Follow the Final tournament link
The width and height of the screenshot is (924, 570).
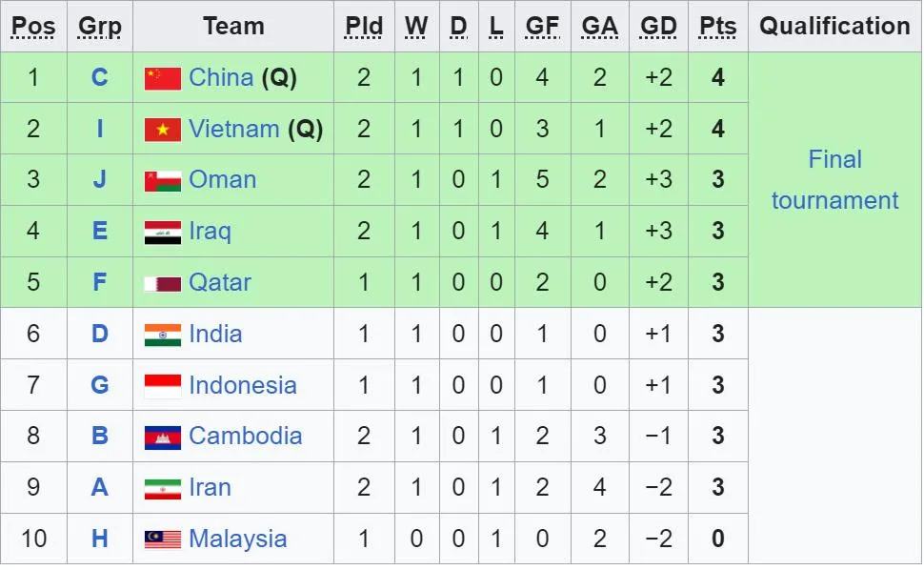pos(834,179)
